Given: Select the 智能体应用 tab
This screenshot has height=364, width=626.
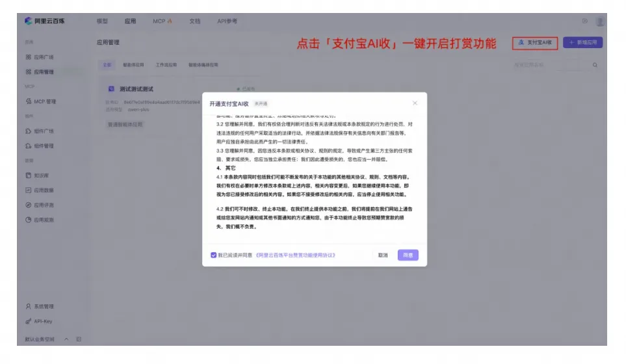Looking at the screenshot, I should click(133, 64).
